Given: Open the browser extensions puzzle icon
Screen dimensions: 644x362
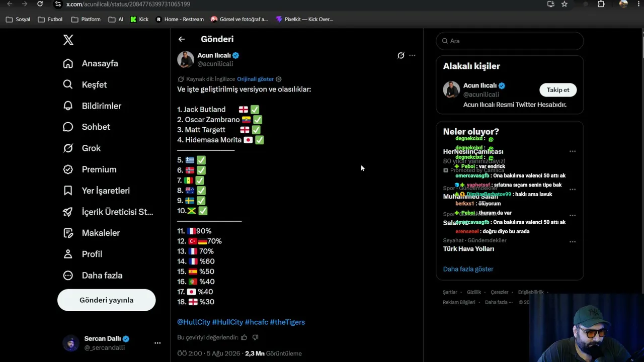Looking at the screenshot, I should (601, 4).
